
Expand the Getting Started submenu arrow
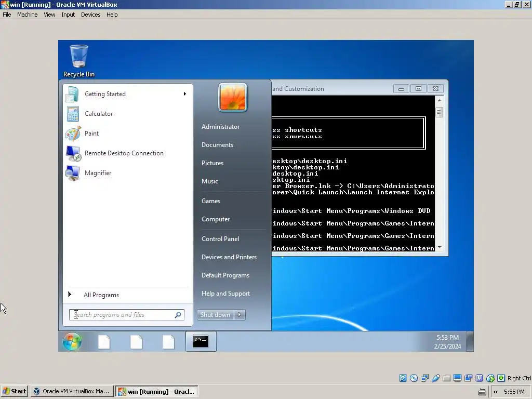pos(185,94)
